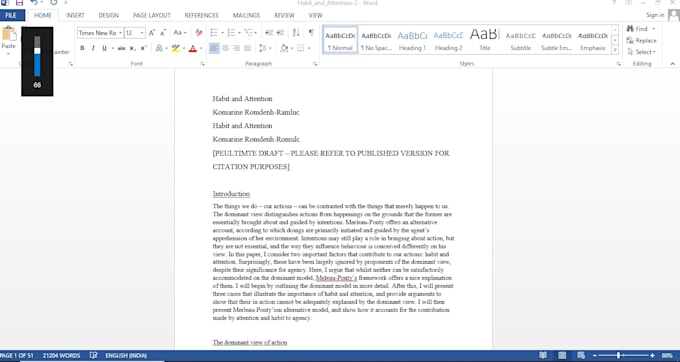Toggle show paragraph marks

click(x=311, y=33)
